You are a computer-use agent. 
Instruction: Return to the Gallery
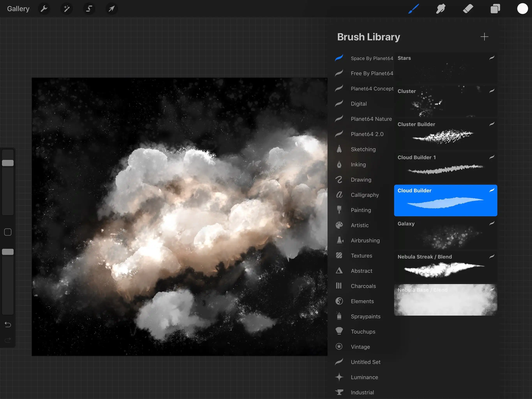[18, 9]
